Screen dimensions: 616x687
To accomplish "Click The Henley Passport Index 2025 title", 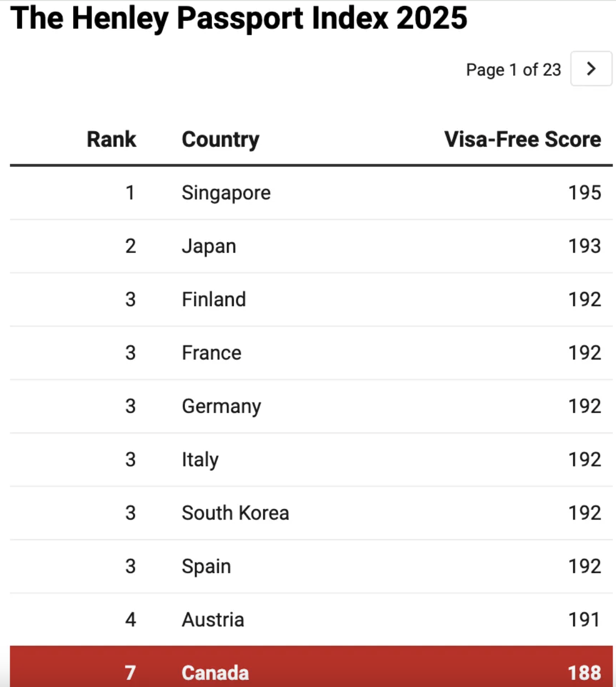I will pos(239,18).
